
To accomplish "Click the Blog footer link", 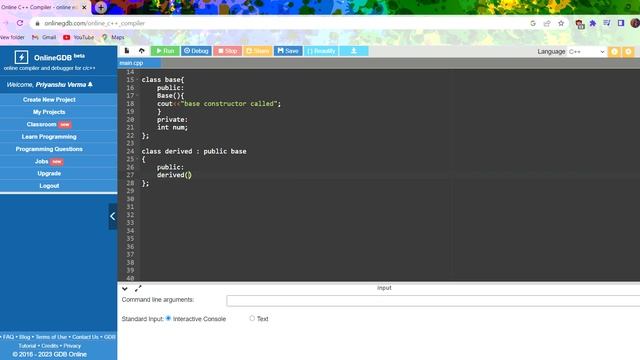I will point(24,337).
